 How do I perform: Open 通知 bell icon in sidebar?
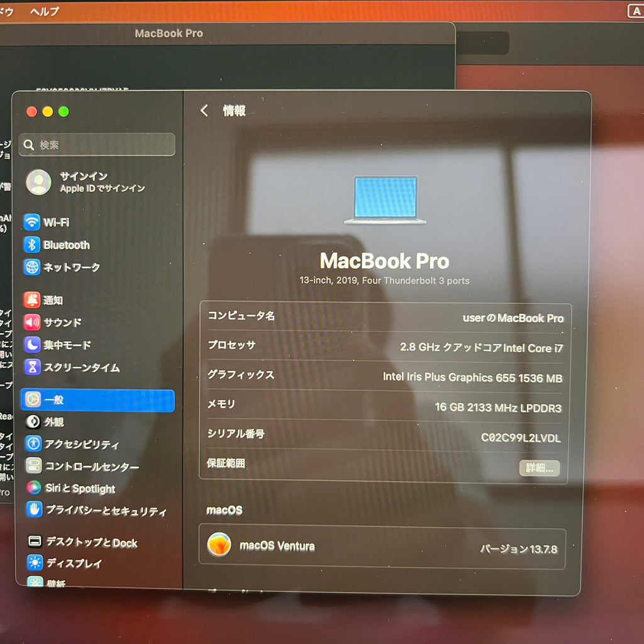pyautogui.click(x=32, y=300)
